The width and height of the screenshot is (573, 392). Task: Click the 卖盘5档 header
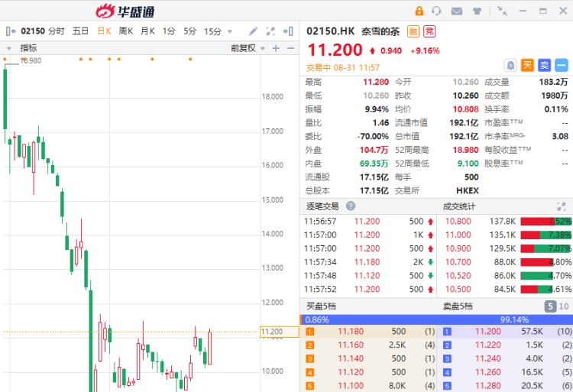(x=458, y=306)
